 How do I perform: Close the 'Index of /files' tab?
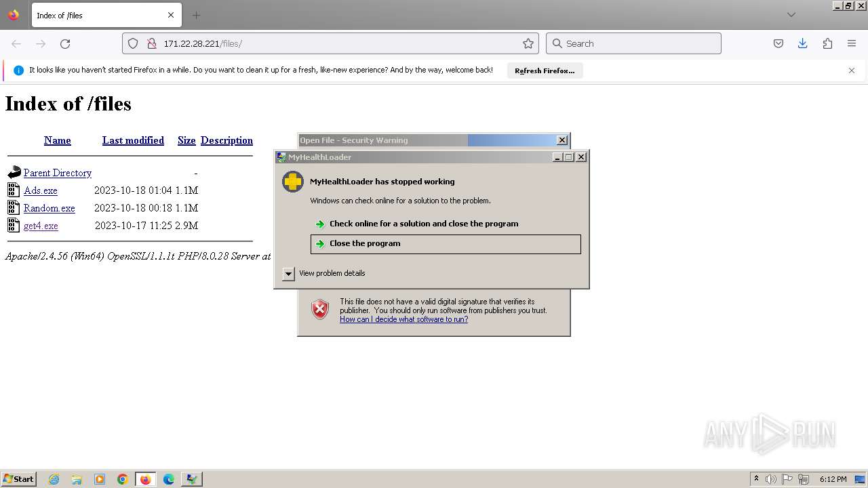[171, 15]
